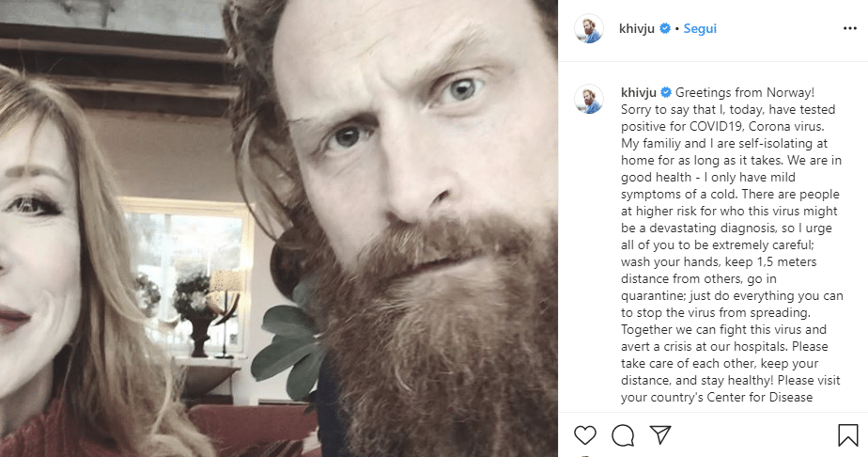The image size is (868, 457).
Task: Share the post with the paper plane icon
Action: [x=660, y=434]
